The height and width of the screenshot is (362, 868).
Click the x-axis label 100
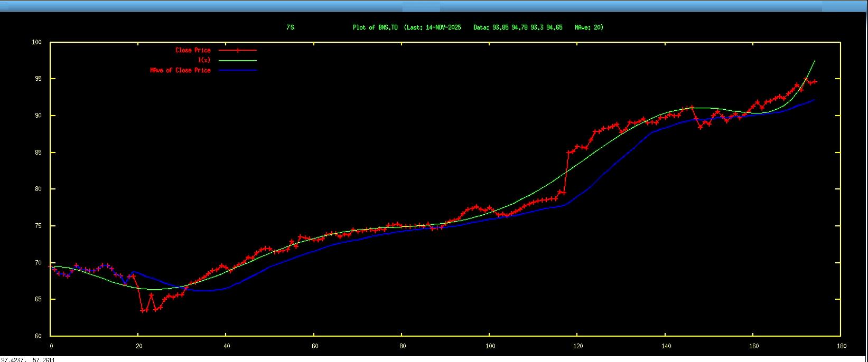pyautogui.click(x=490, y=347)
